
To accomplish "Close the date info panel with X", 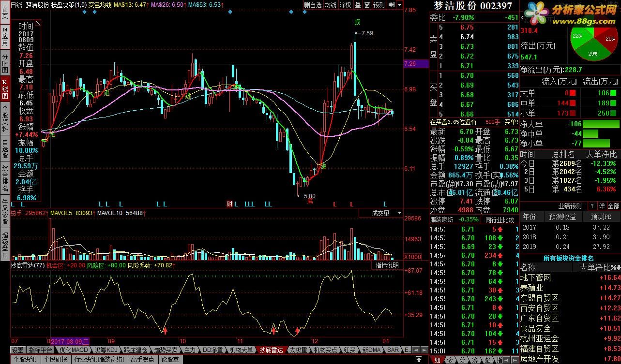I will coord(38,23).
